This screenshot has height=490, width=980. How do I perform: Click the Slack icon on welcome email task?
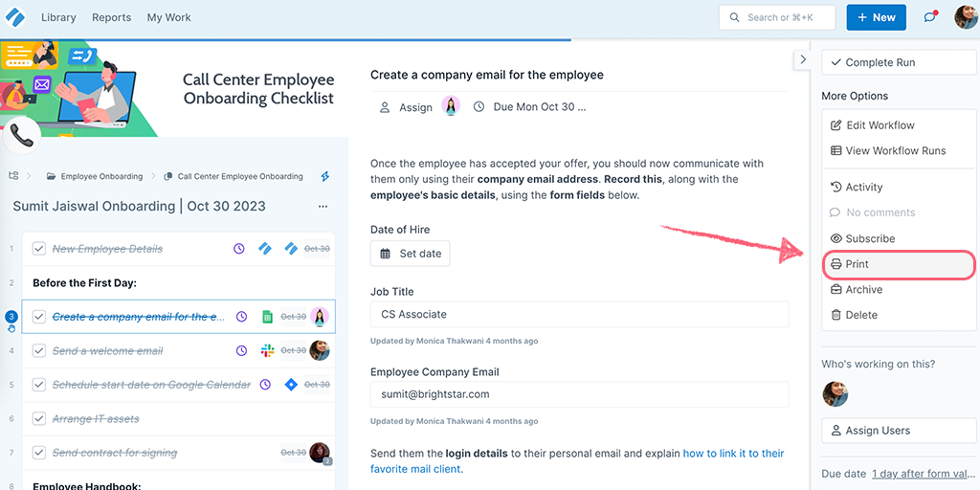(267, 350)
